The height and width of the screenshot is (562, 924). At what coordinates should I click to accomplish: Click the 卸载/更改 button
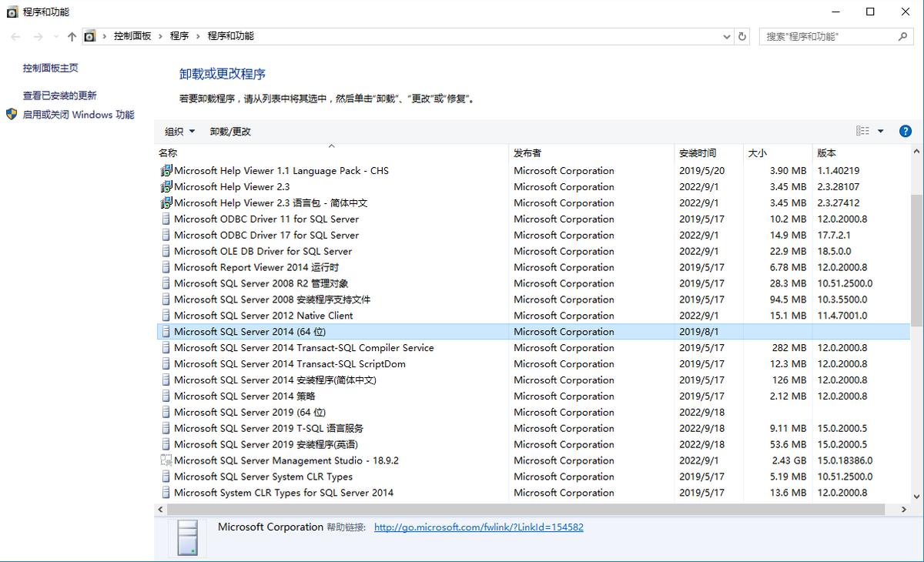[230, 132]
